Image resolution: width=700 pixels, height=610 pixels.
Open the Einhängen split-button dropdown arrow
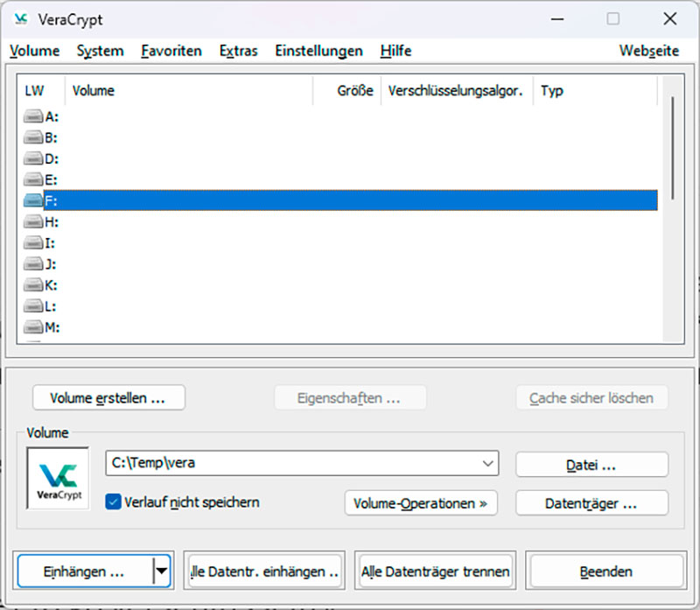[161, 571]
